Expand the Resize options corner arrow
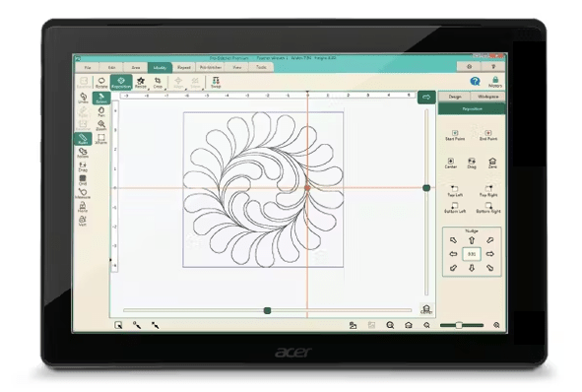 [x=148, y=90]
